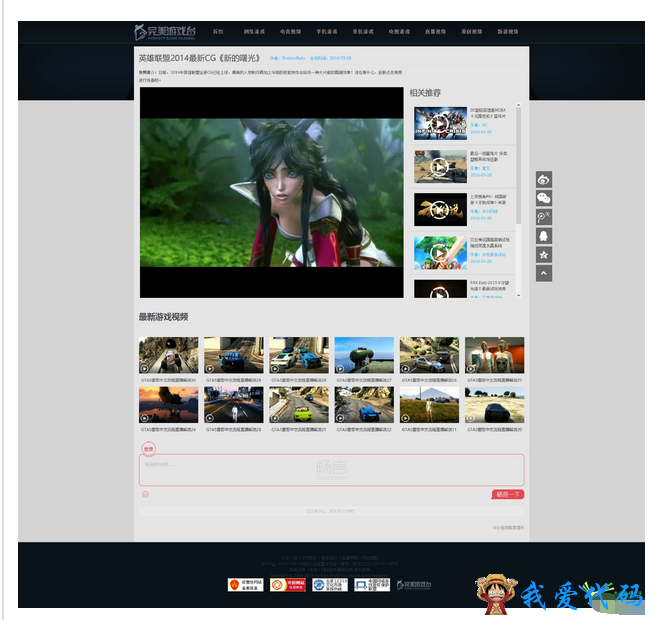Open the 直播视频 nav item

435,32
